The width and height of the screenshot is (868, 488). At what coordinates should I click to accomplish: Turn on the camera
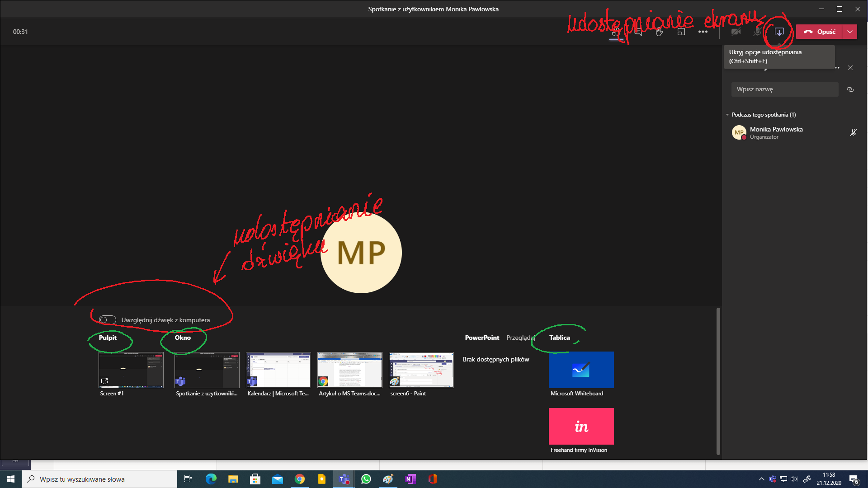point(736,32)
